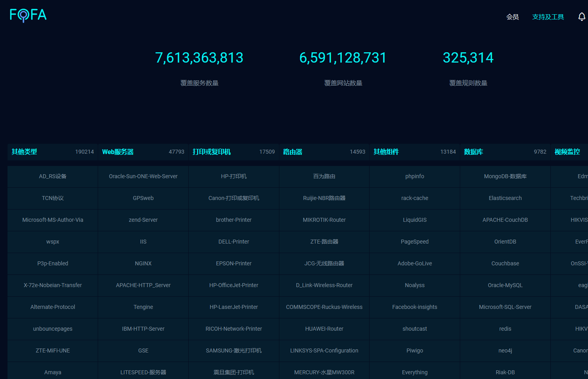Screen dimensions: 588x379
Task: Click the 百为路由 rule
Action: point(324,176)
